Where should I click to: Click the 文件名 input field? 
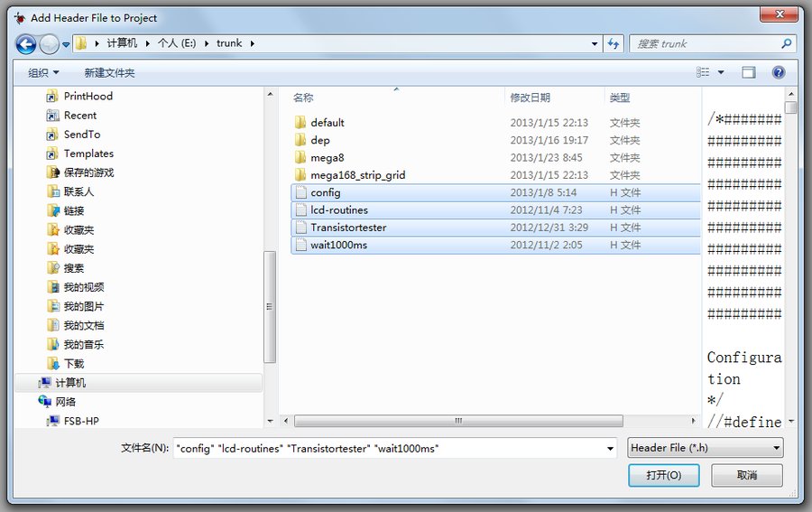388,448
